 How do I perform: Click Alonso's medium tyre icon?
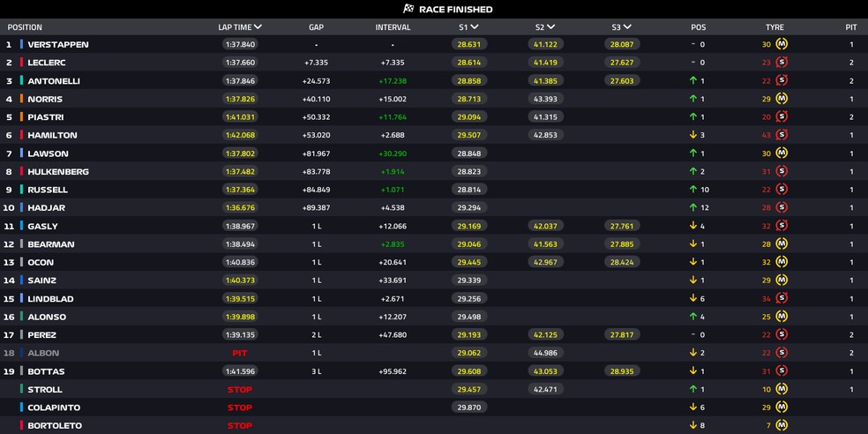pos(782,317)
